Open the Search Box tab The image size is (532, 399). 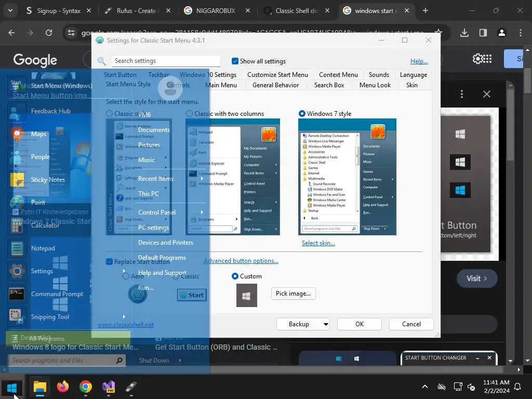[x=329, y=85]
